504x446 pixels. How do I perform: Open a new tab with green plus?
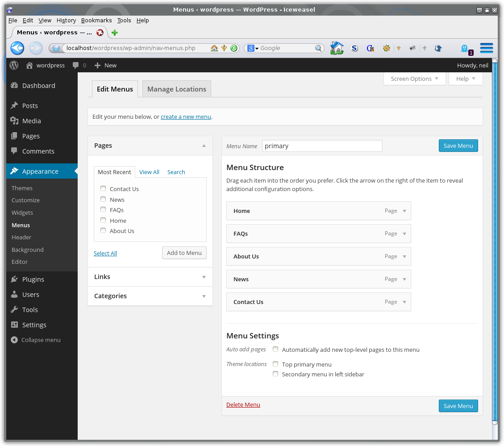pos(115,33)
